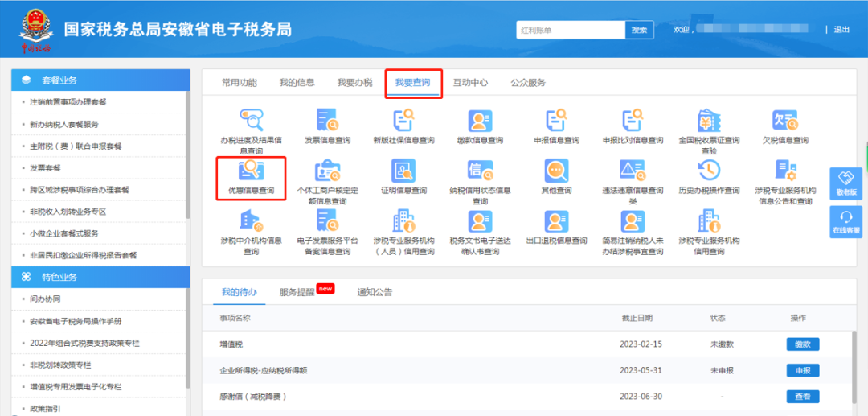This screenshot has width=868, height=416.
Task: Click 查看 button for 感谢信
Action: (803, 396)
